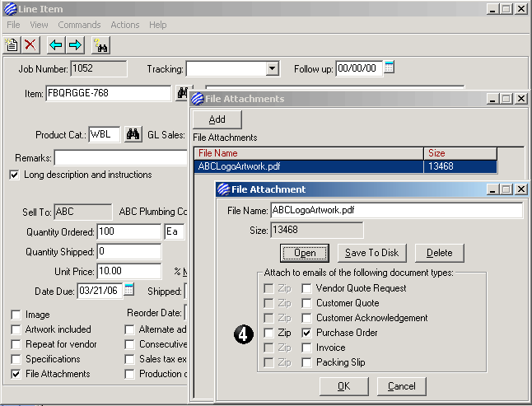Click the Save To Disk button
Viewport: 532px width, 406px height.
371,253
